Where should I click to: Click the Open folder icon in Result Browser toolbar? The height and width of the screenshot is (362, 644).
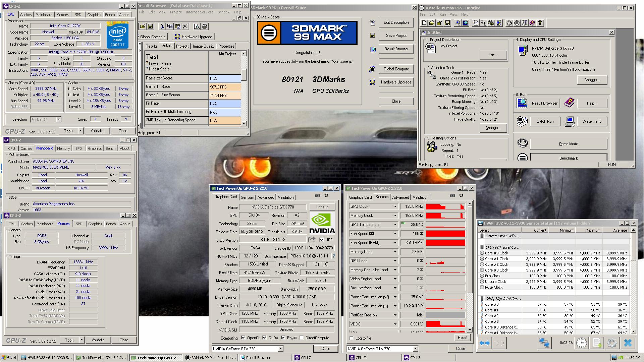click(143, 26)
